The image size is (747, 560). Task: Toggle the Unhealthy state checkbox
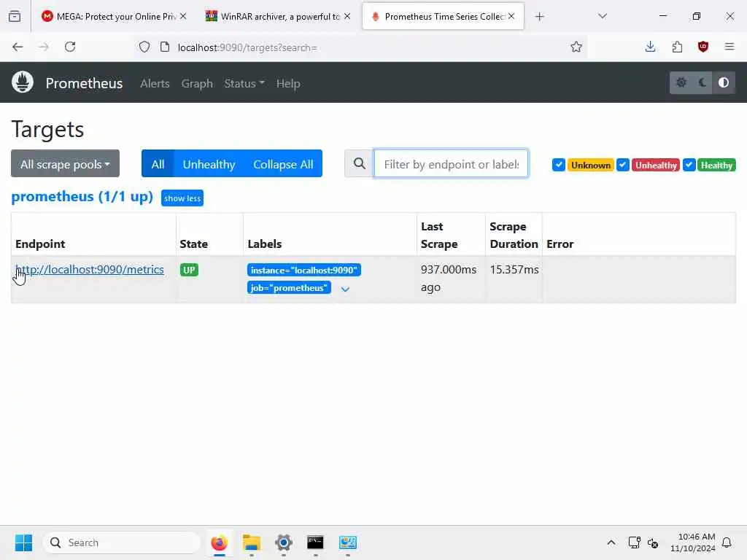pos(623,165)
